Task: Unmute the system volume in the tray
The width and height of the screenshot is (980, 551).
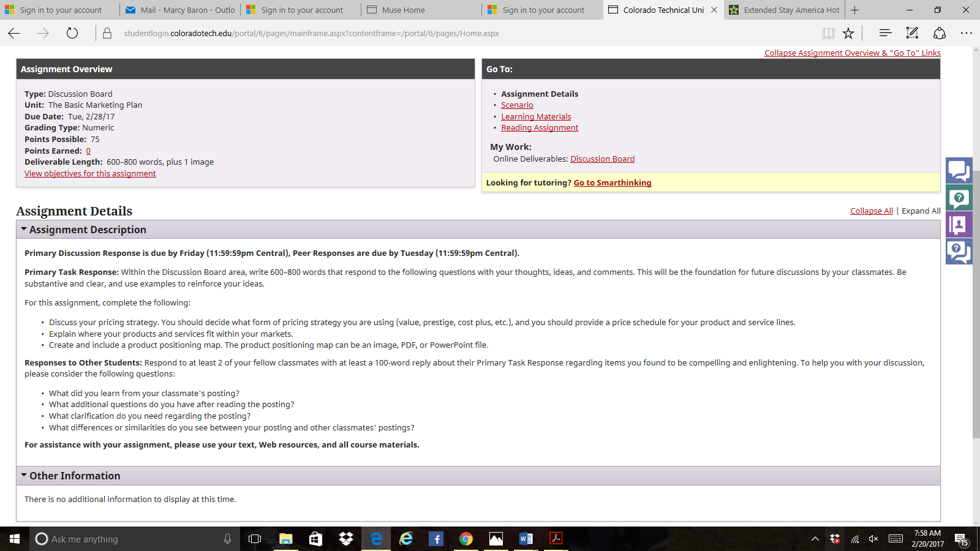Action: pos(872,539)
